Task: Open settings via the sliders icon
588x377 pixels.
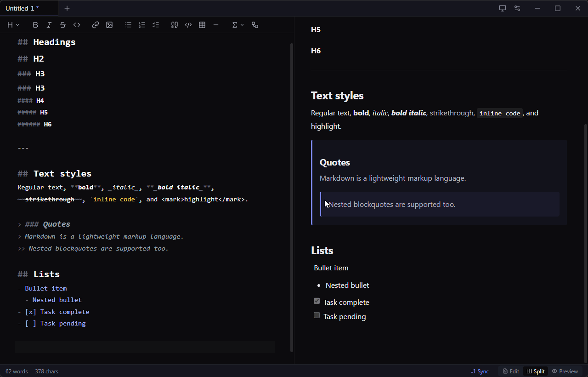Action: [517, 8]
